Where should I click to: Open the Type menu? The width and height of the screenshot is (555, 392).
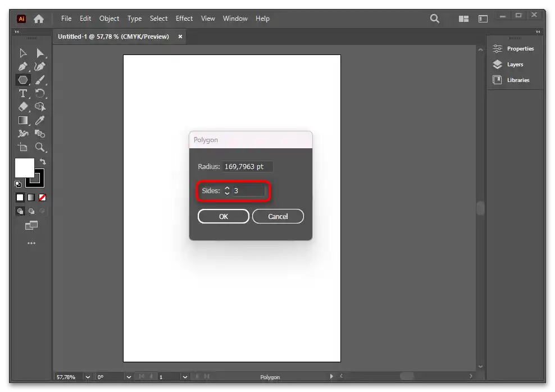134,19
